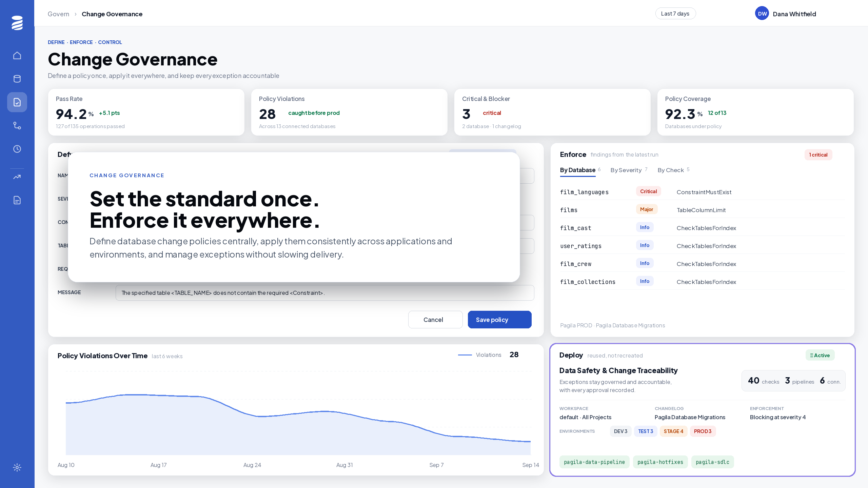Select the user_ratings finding row
This screenshot has height=488, width=868.
coord(702,246)
